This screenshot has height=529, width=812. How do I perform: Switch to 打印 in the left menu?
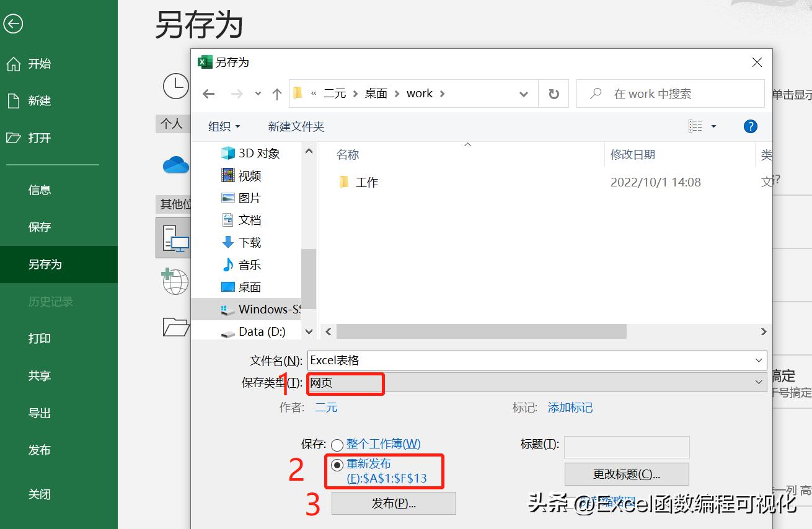[x=39, y=338]
